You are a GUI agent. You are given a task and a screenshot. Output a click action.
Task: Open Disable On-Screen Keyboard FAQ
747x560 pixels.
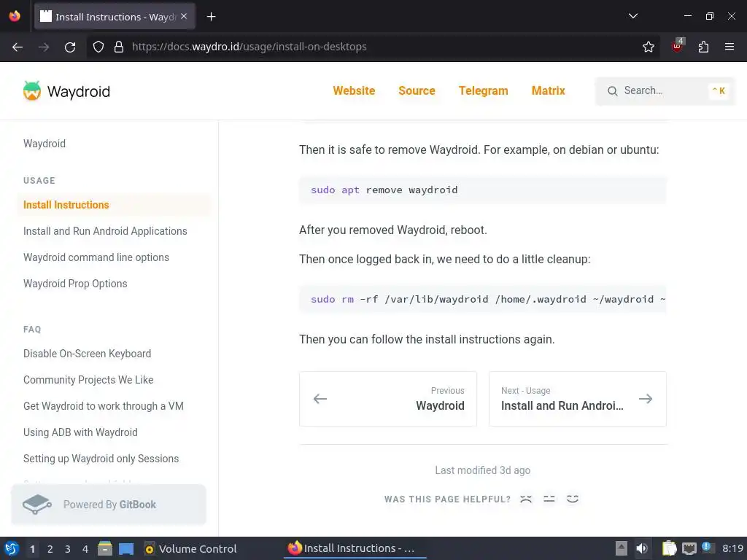[88, 354]
